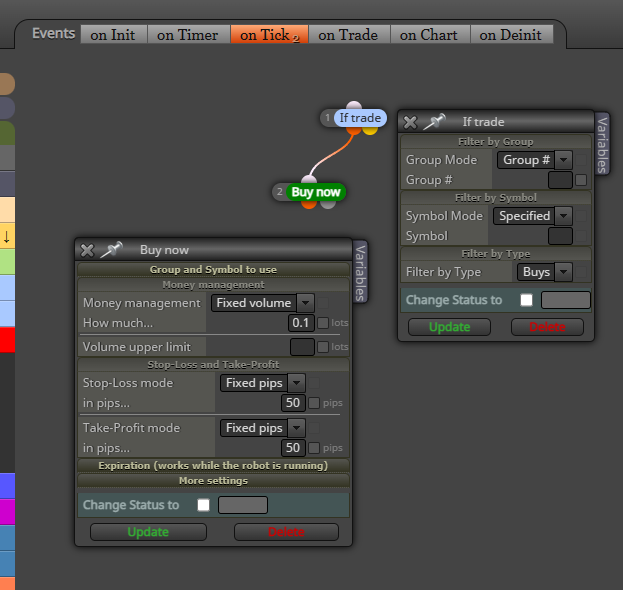Click Delete in the If trade panel
Viewport: 623px width, 590px height.
click(547, 327)
